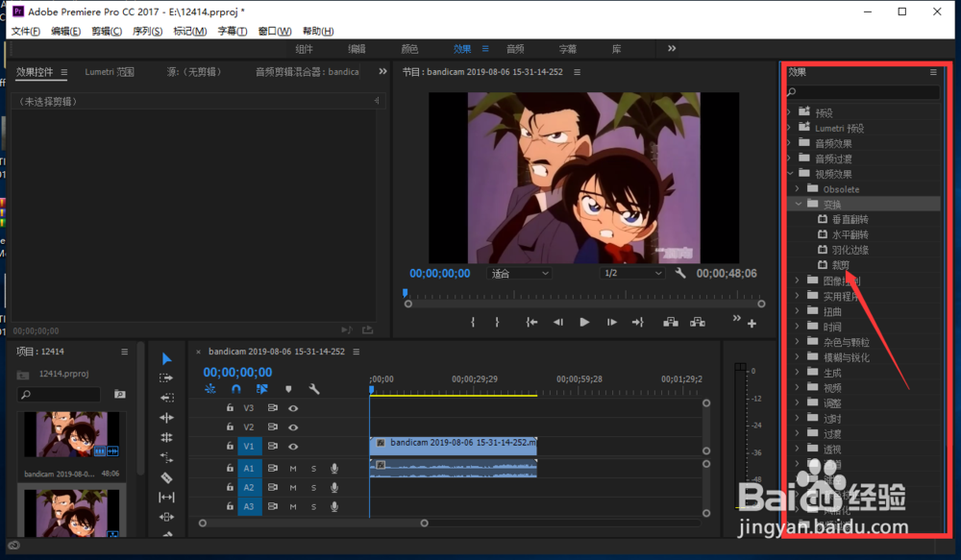This screenshot has height=560, width=961.
Task: Click Mark Out bracket button
Action: click(497, 323)
